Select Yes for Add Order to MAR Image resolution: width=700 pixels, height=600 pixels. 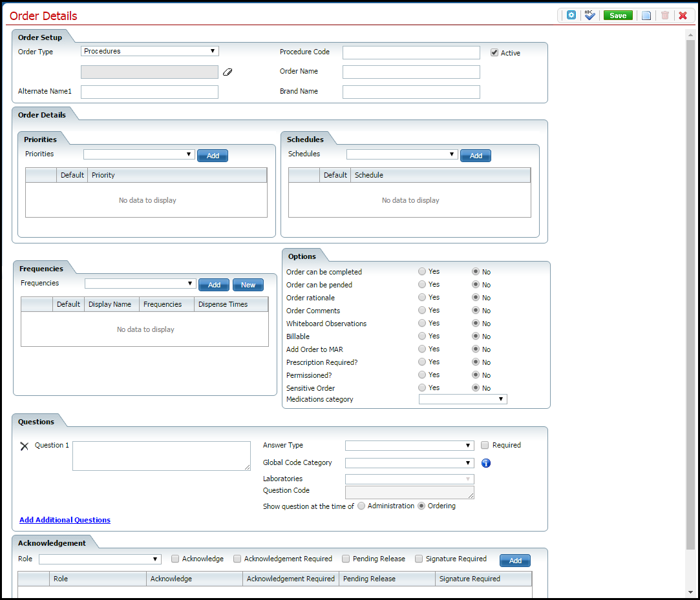[422, 349]
